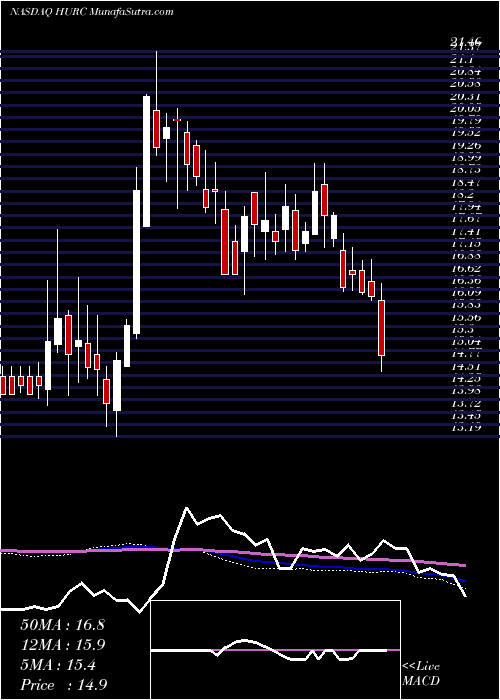Click the tallest white candlestick topping near 20.31

tap(146, 161)
